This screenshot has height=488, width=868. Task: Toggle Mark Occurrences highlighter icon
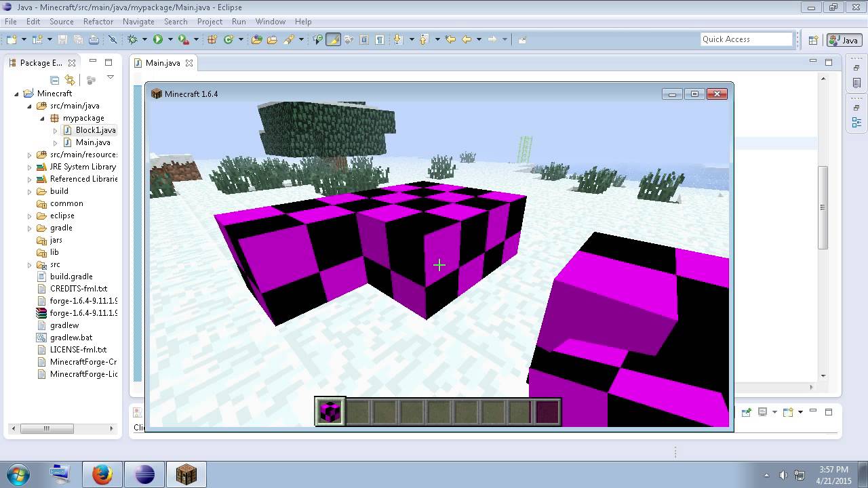[333, 39]
